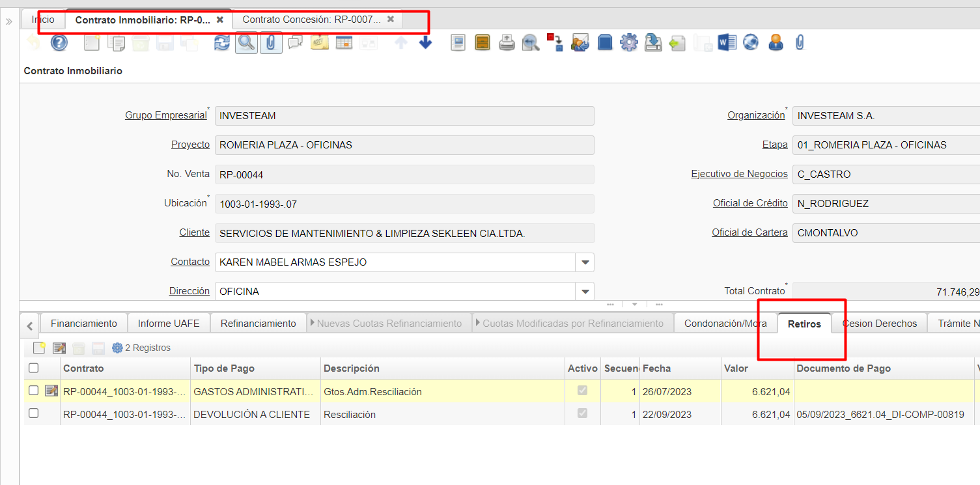This screenshot has height=485, width=980.
Task: Open the Process gear icon in toolbar
Action: coord(628,43)
